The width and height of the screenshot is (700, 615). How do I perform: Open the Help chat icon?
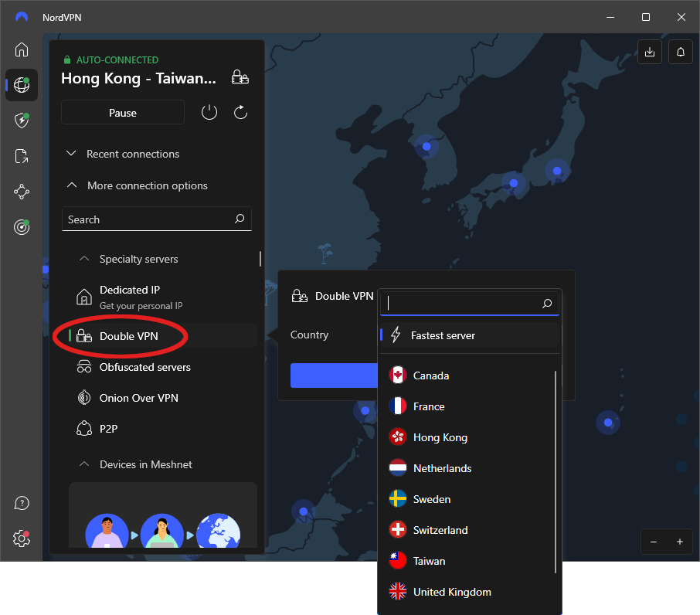point(22,503)
